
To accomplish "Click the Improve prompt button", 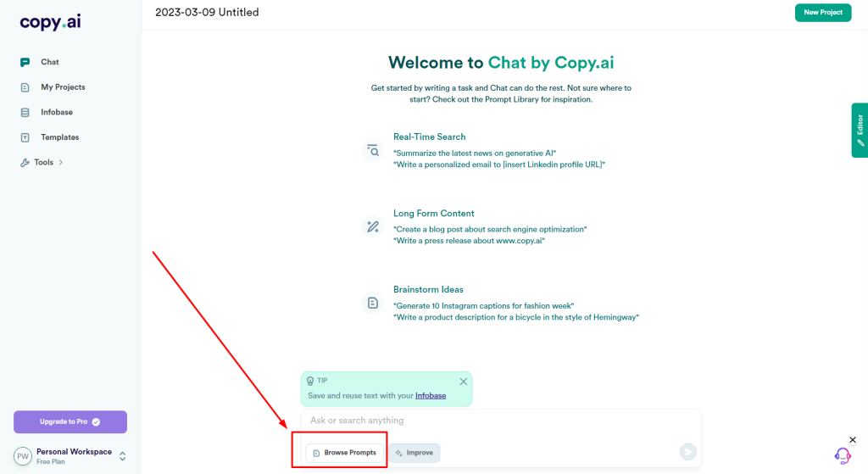I will [x=414, y=453].
